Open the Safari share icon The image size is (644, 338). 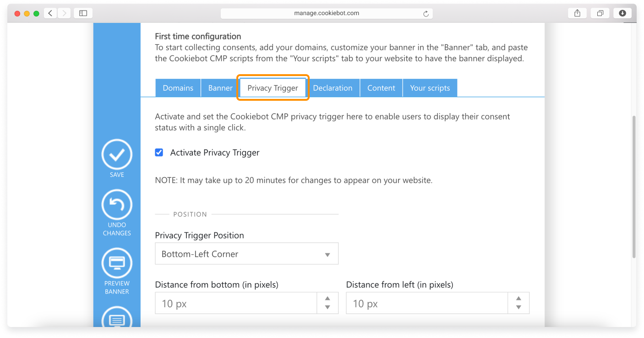[x=577, y=13]
